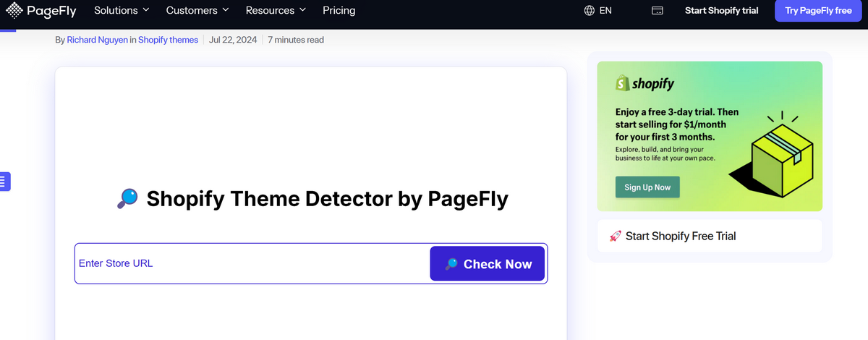Open the Solutions menu

pyautogui.click(x=122, y=11)
